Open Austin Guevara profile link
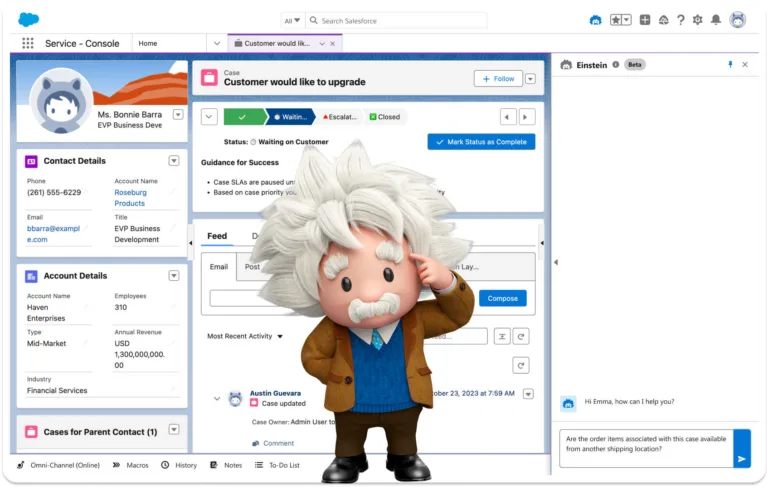The height and width of the screenshot is (487, 768). tap(275, 393)
